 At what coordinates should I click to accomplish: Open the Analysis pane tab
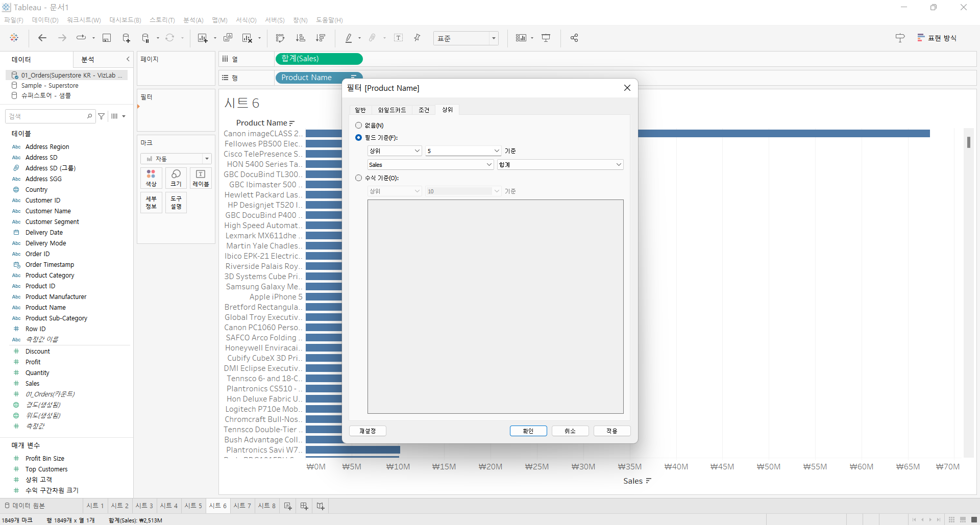click(x=88, y=59)
